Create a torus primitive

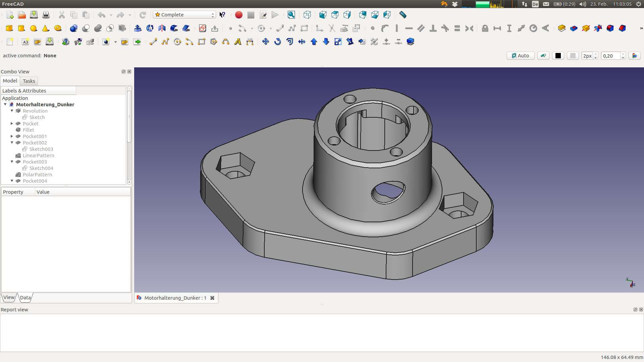point(58,28)
